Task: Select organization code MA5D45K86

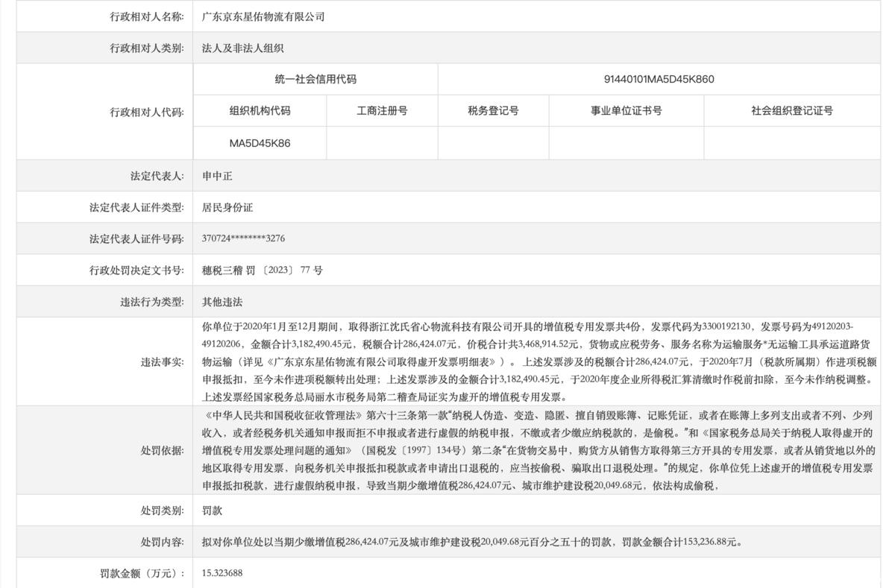Action: pos(260,143)
